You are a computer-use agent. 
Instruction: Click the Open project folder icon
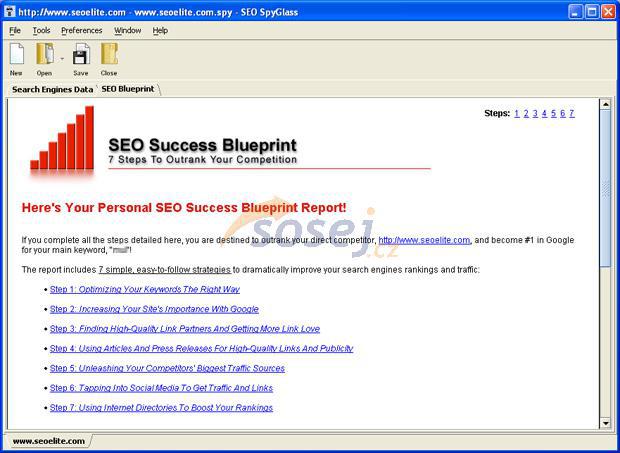click(45, 54)
